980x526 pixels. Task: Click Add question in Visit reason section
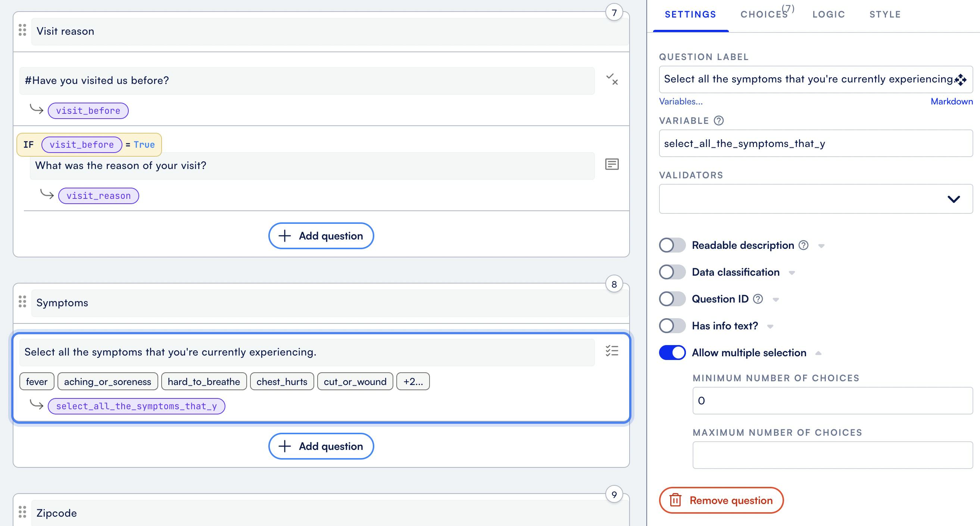321,236
